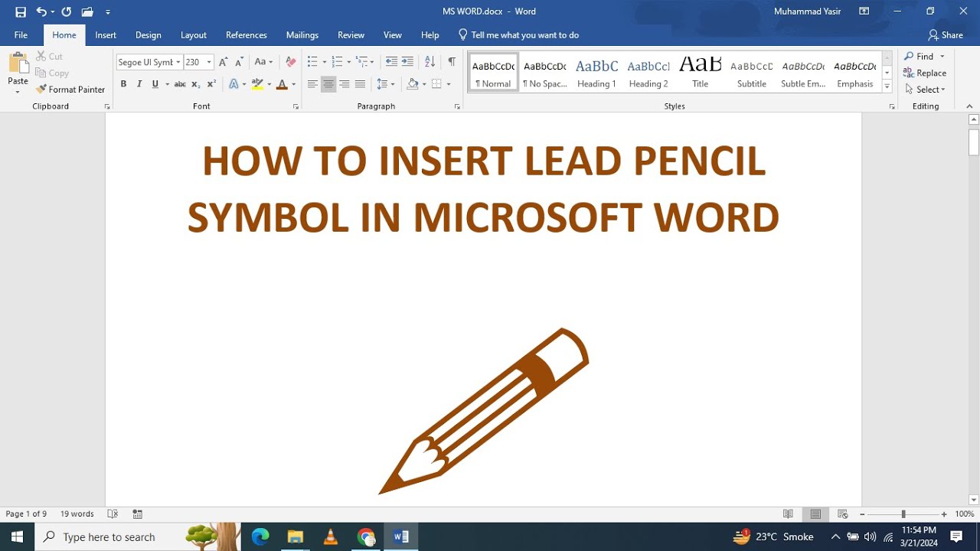Switch to the Insert tab
980x551 pixels.
coord(106,35)
